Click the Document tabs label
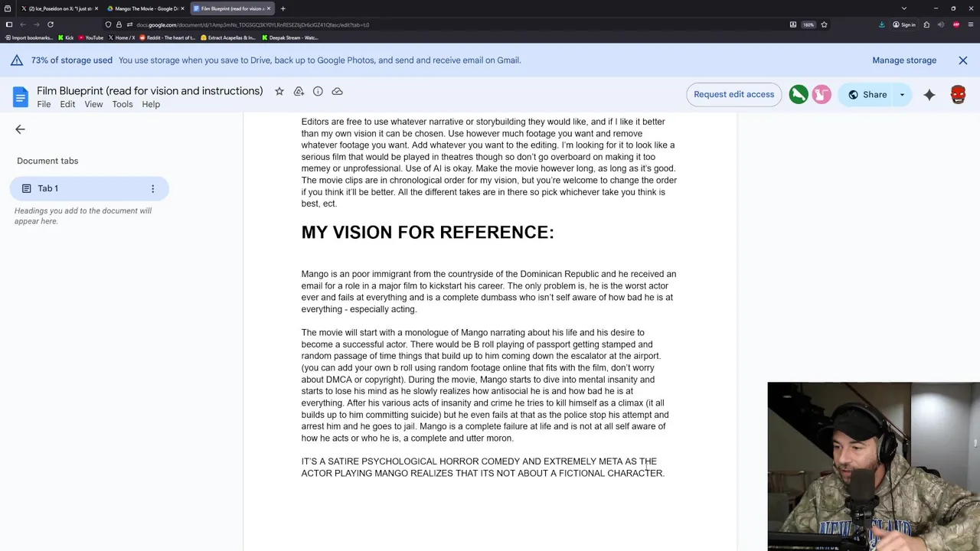This screenshot has height=551, width=980. coord(47,161)
